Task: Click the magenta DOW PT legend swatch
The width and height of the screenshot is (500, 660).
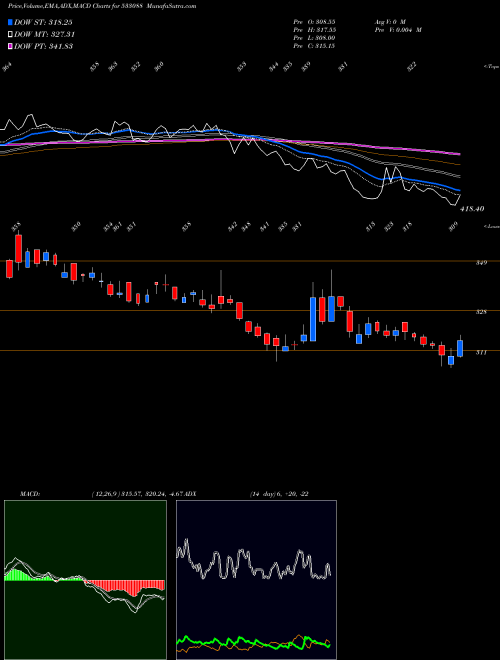Action: (x=10, y=46)
